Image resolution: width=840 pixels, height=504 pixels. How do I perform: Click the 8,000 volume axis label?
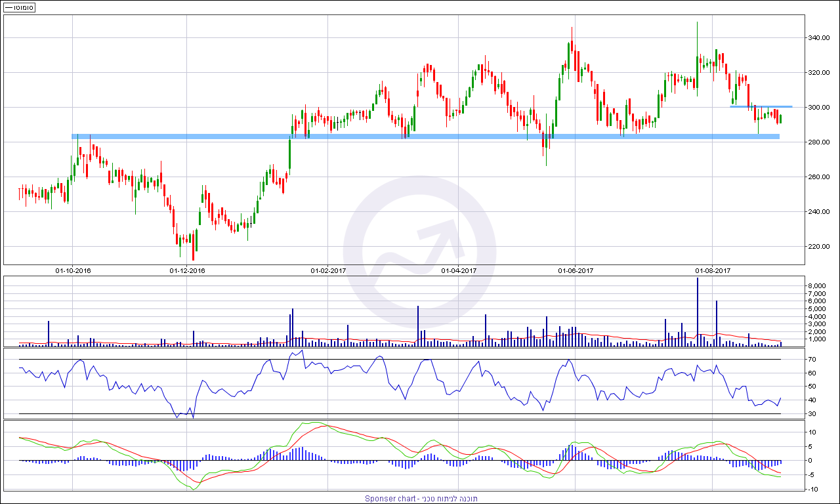tap(817, 286)
